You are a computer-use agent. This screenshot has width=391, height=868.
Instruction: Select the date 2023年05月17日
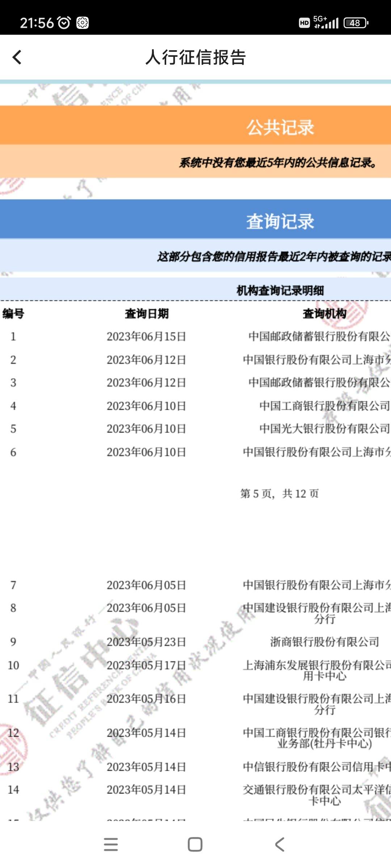146,665
